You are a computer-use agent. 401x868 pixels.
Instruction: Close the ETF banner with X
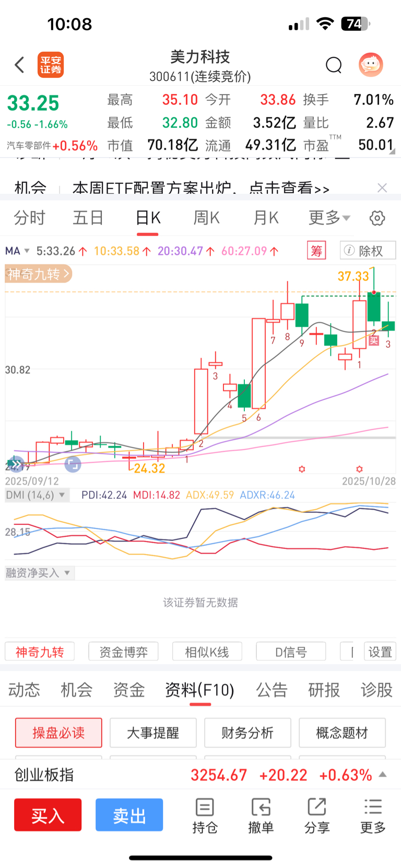pos(382,188)
